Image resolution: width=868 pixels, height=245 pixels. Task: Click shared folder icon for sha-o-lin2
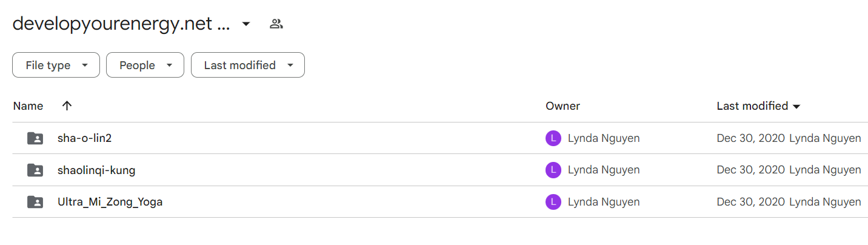(35, 138)
